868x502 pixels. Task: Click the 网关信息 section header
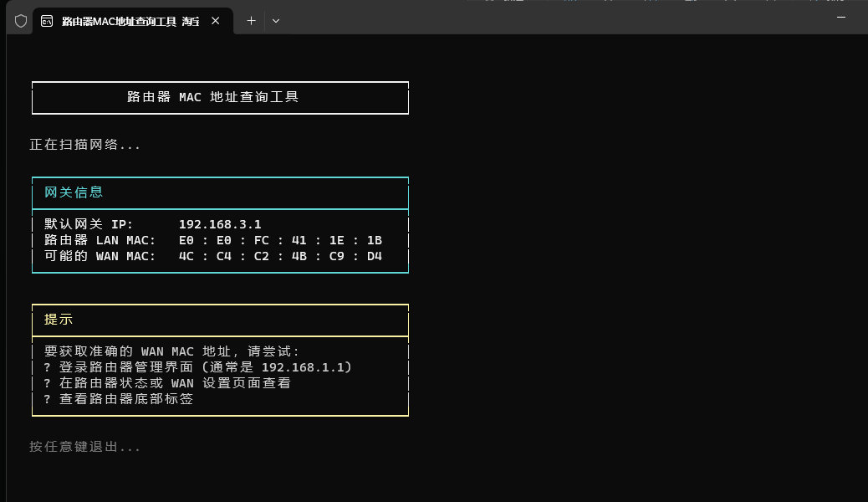click(74, 192)
